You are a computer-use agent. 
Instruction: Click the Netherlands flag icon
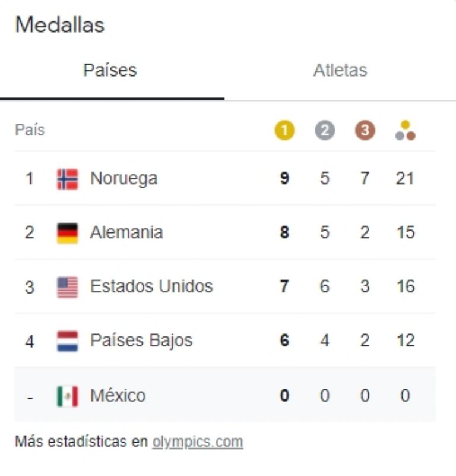click(x=67, y=341)
